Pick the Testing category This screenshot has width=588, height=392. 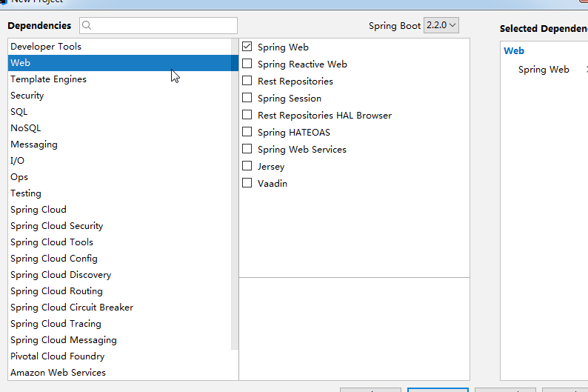[x=120, y=193]
